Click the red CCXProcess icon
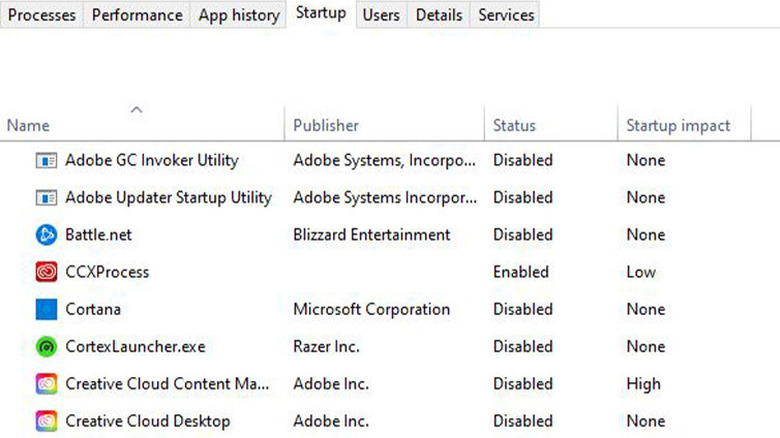Viewport: 780px width, 438px height. pyautogui.click(x=46, y=272)
